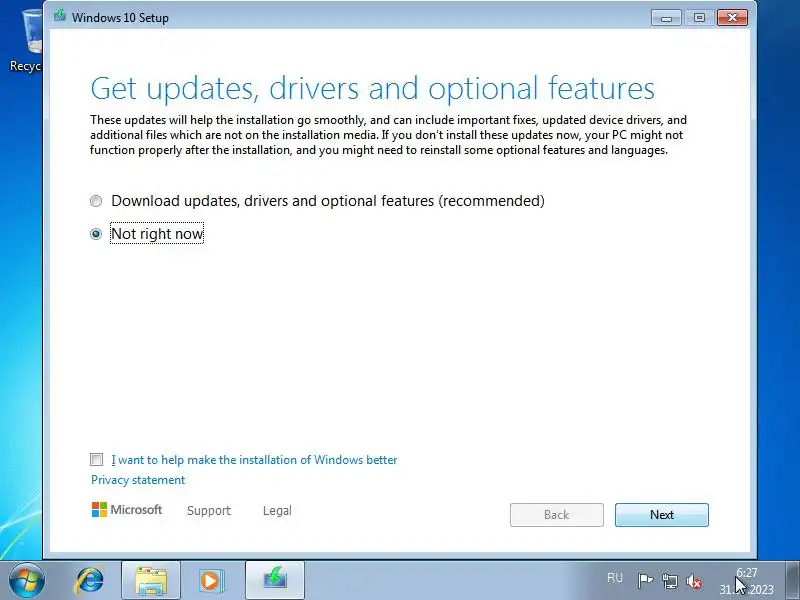
Task: Click the greyed-out Back button
Action: pos(557,515)
